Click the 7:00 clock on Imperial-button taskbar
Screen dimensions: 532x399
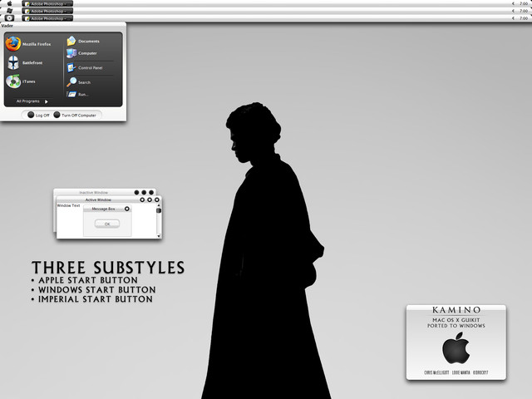tap(524, 18)
